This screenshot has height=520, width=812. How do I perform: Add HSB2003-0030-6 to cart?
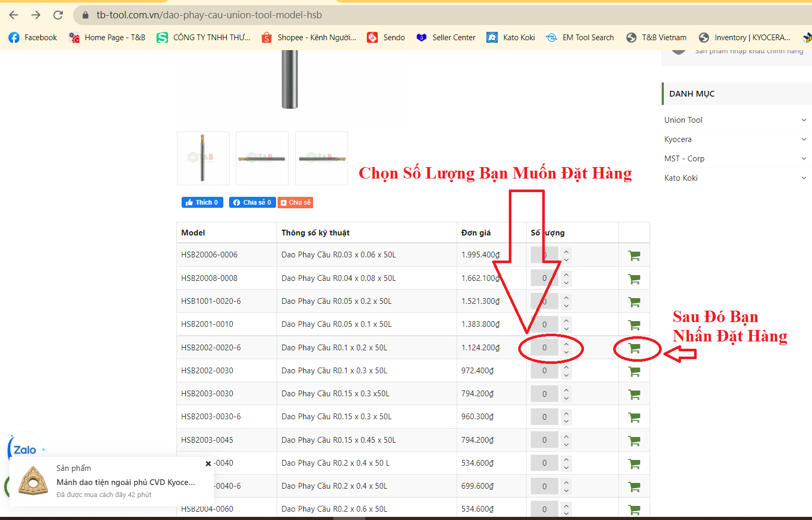click(634, 417)
